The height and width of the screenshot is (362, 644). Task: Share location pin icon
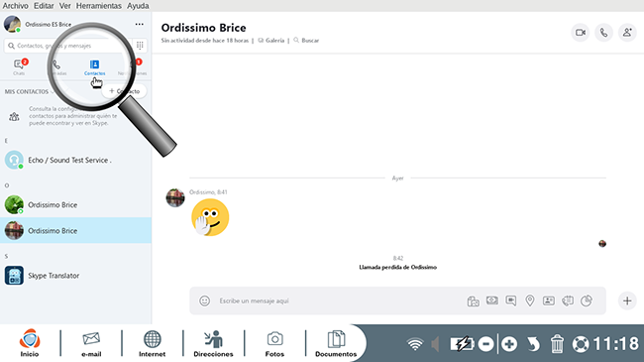pyautogui.click(x=530, y=301)
